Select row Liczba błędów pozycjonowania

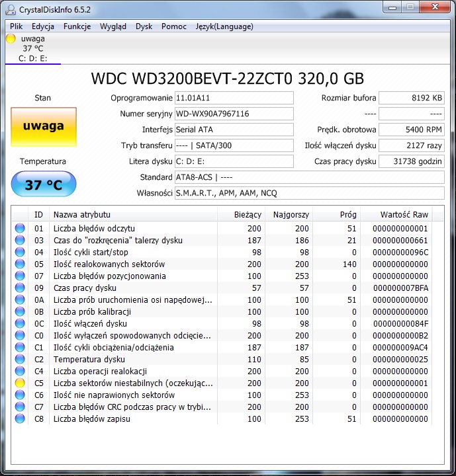[x=222, y=276]
